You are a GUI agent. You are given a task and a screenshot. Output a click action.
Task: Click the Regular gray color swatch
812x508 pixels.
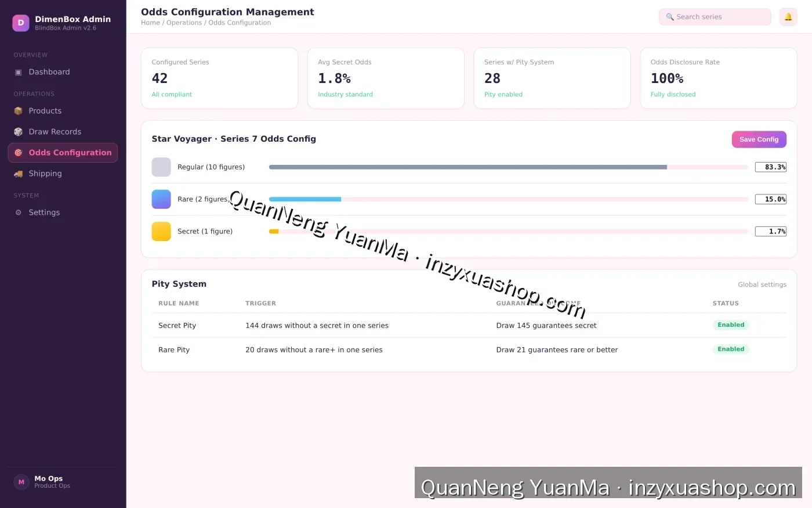161,167
